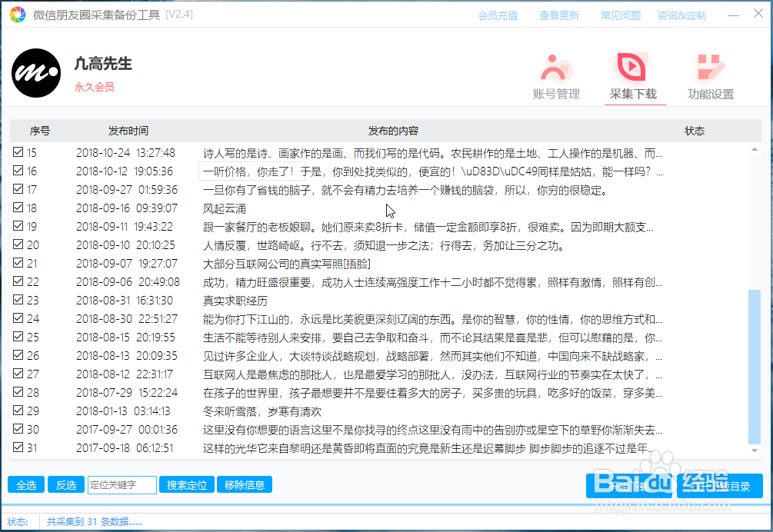Click the date 2018-07-29 15:22:24
The image size is (773, 532).
[127, 393]
